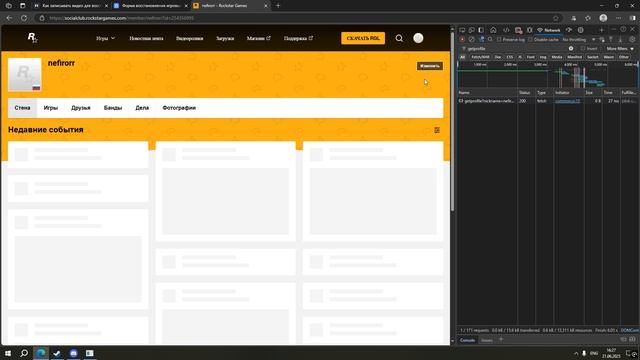The width and height of the screenshot is (640, 360).
Task: Open the recent events filter settings icon
Action: (437, 130)
